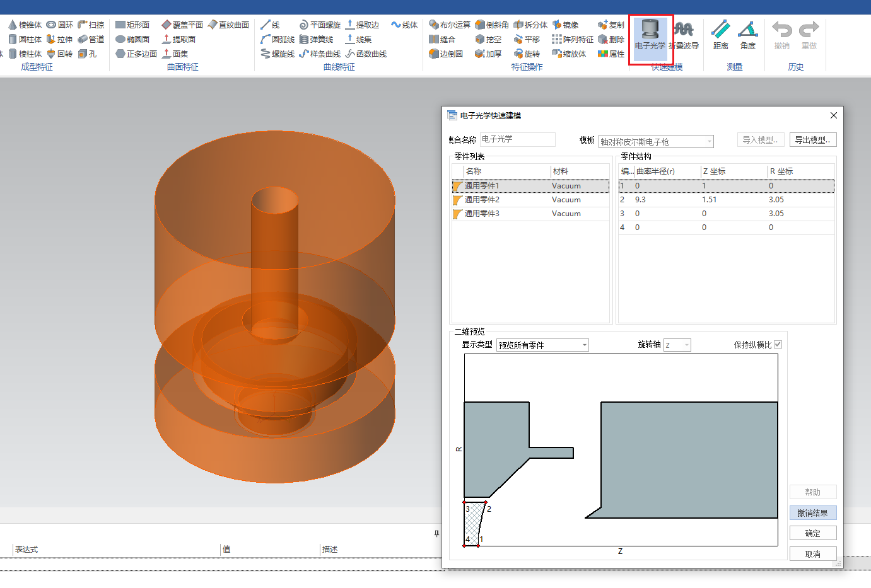Click the 导出模型 button
This screenshot has height=588, width=871.
coord(812,140)
